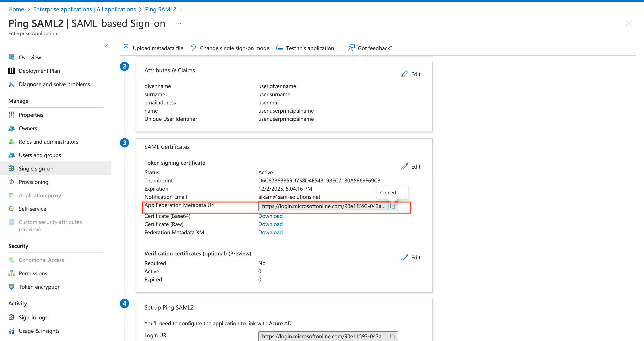Collapse the left navigation pane
The width and height of the screenshot is (644, 341).
coord(106,46)
